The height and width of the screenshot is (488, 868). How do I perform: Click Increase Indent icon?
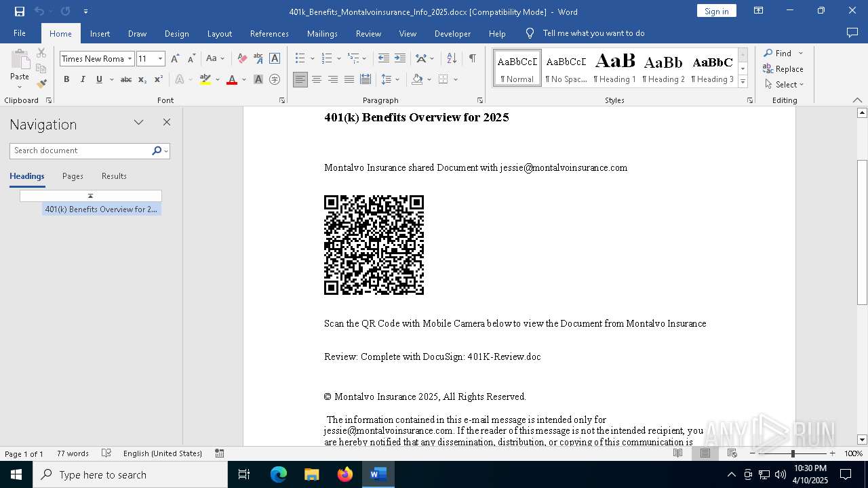tap(400, 59)
